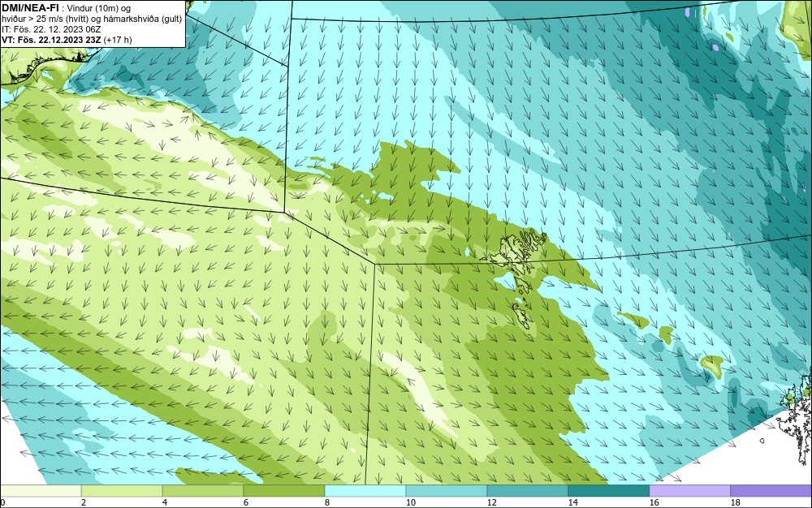This screenshot has width=812, height=508.
Task: Click the legend tick label '6'
Action: click(x=246, y=502)
